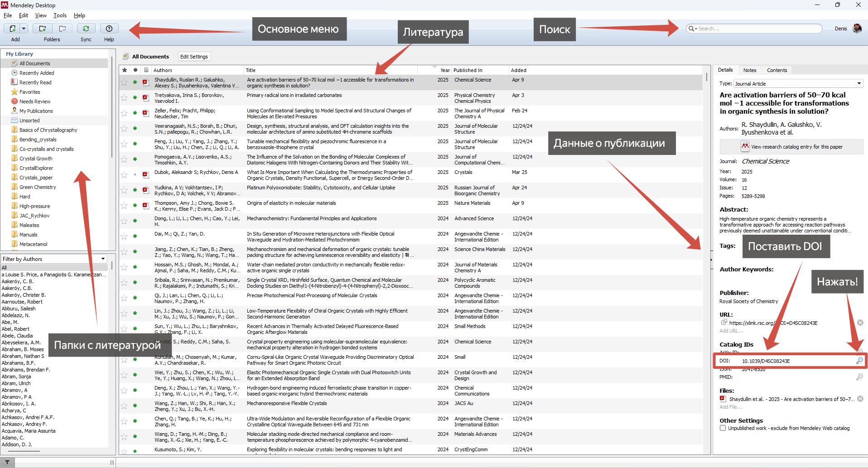Image resolution: width=868 pixels, height=468 pixels.
Task: Sort by the favorites star column header
Action: [x=125, y=70]
